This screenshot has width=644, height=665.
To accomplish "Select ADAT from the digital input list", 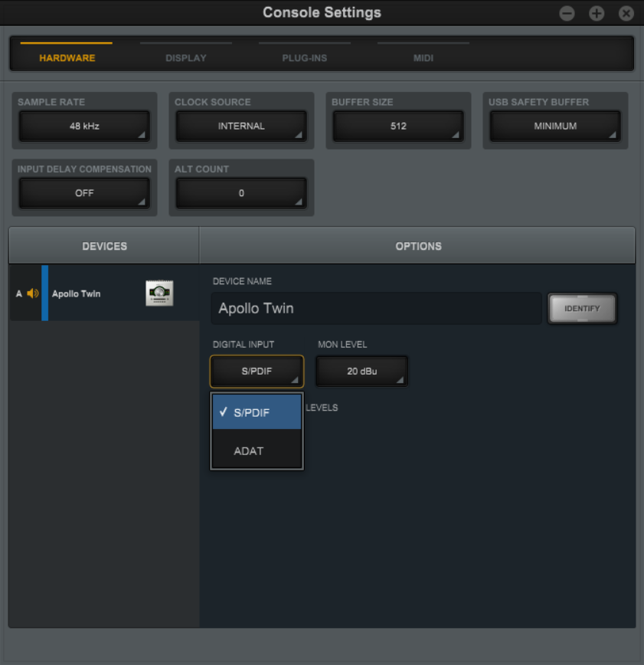I will click(x=257, y=450).
